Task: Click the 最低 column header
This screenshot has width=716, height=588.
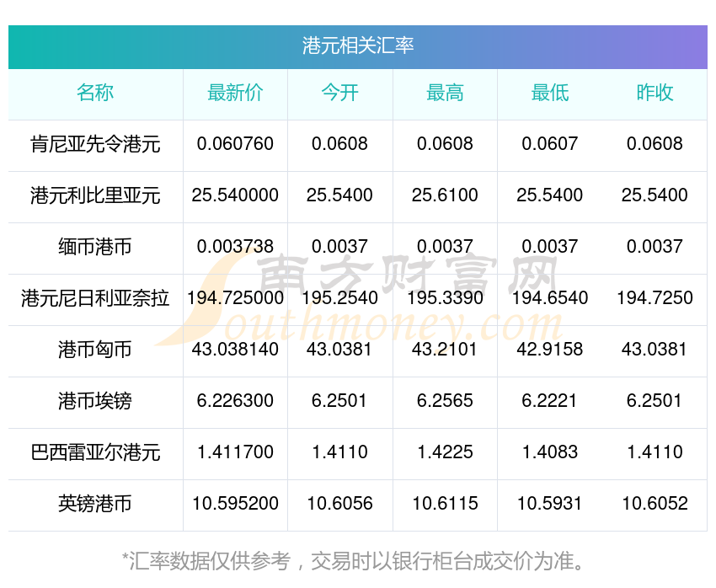Action: [550, 93]
